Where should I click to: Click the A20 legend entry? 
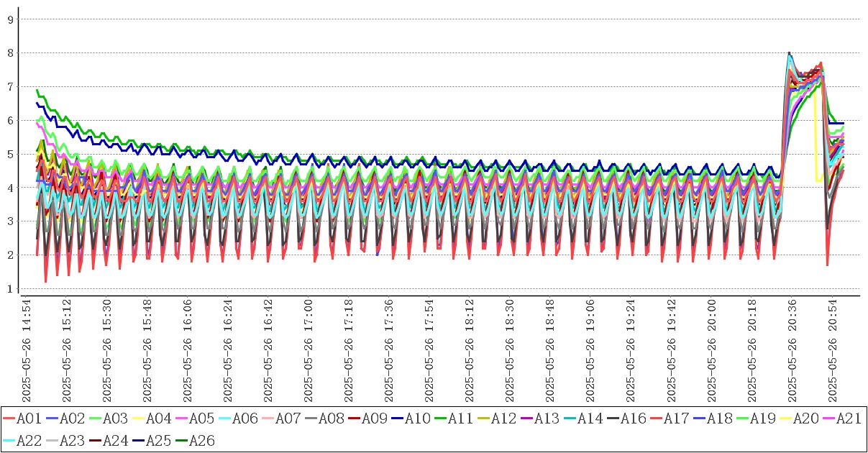(805, 418)
